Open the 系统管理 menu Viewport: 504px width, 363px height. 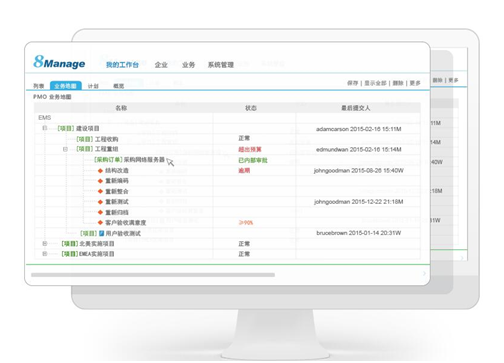pyautogui.click(x=221, y=65)
